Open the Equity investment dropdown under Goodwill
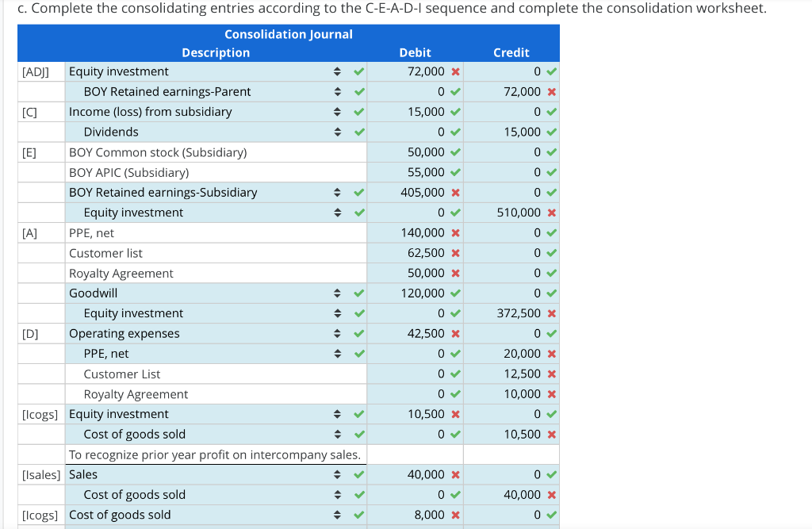The image size is (812, 529). click(216, 313)
